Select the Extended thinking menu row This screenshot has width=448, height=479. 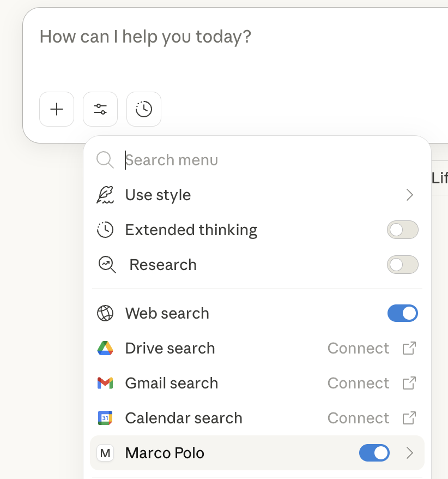(x=191, y=230)
